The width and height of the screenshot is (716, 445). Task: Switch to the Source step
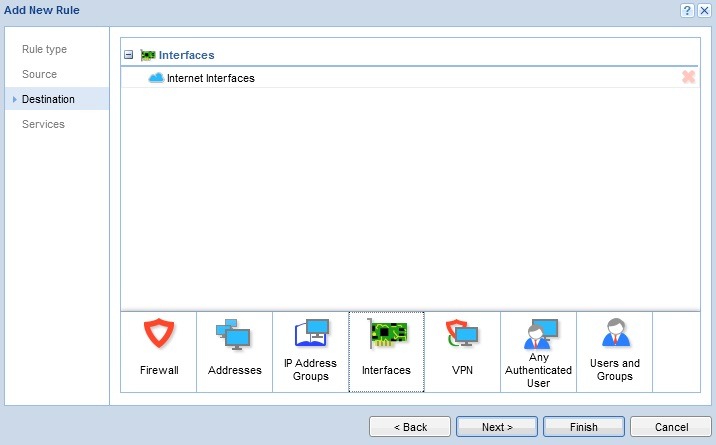point(39,74)
